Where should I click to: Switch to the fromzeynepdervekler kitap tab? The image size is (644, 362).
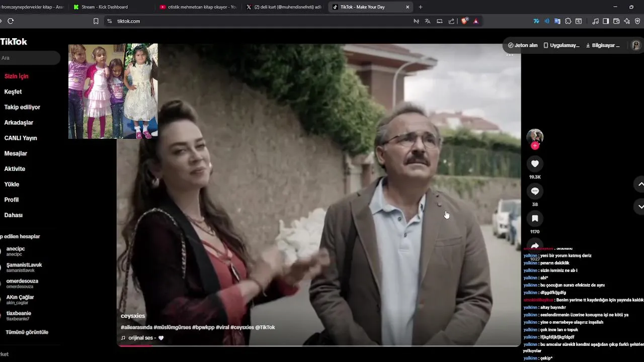tap(32, 7)
